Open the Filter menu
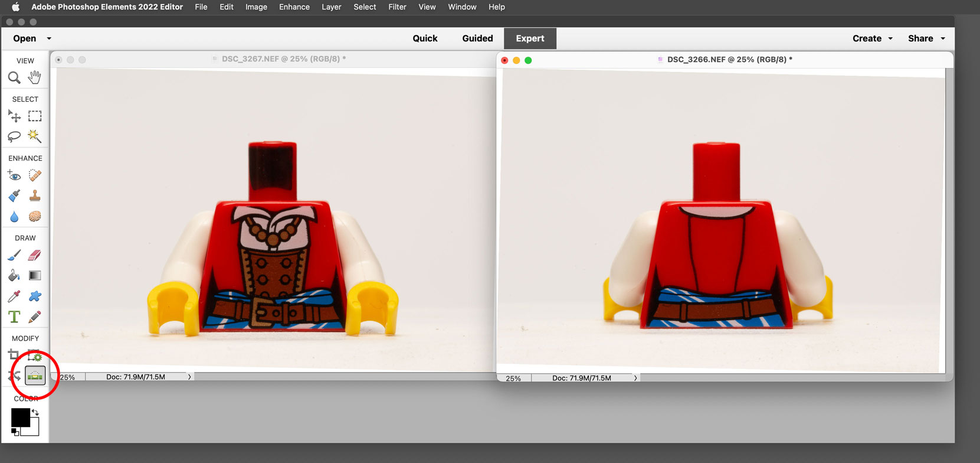The image size is (980, 463). coord(397,7)
